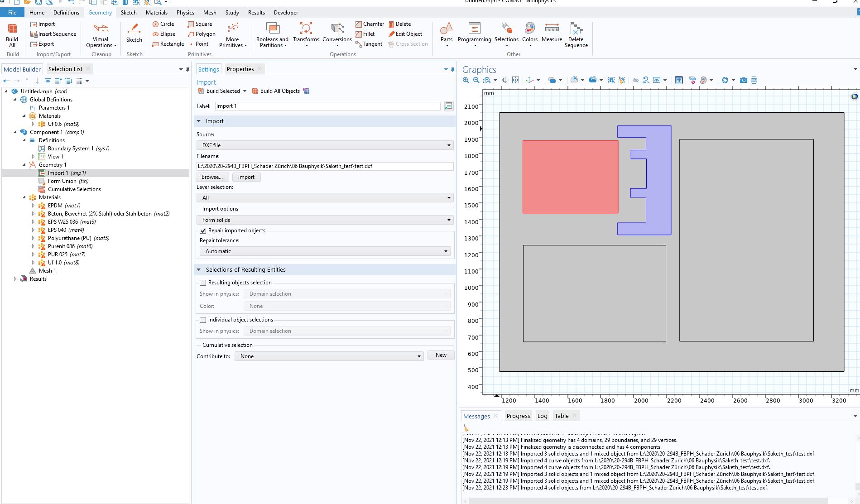Screen dimensions: 860x504
Task: Click the Browse... button
Action: [212, 177]
